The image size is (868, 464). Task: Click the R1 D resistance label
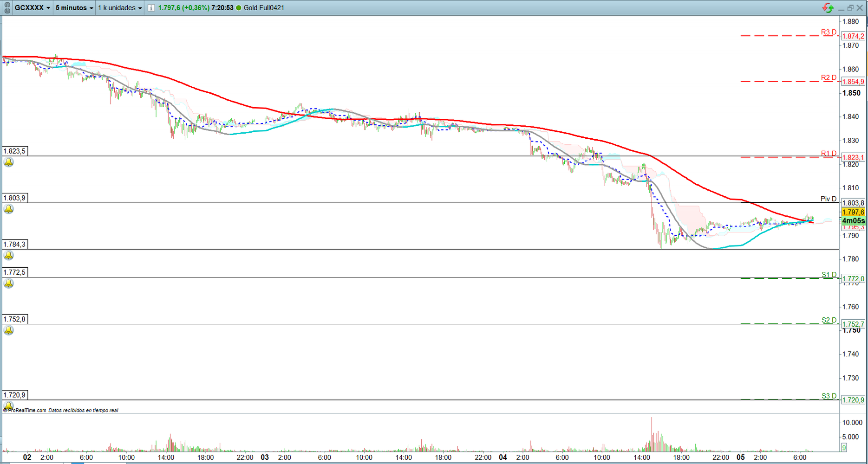[829, 154]
